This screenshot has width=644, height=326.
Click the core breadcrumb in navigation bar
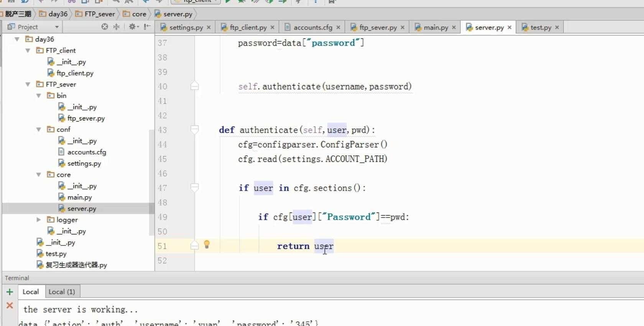click(135, 14)
